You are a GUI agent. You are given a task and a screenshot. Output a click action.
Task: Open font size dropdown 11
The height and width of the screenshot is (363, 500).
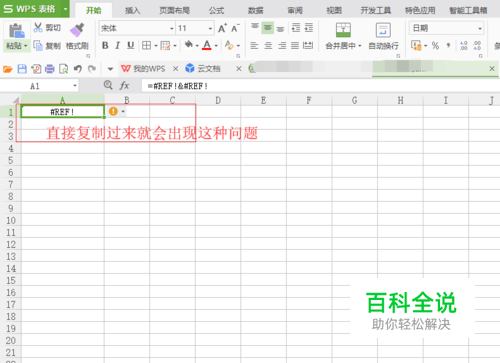[x=210, y=28]
